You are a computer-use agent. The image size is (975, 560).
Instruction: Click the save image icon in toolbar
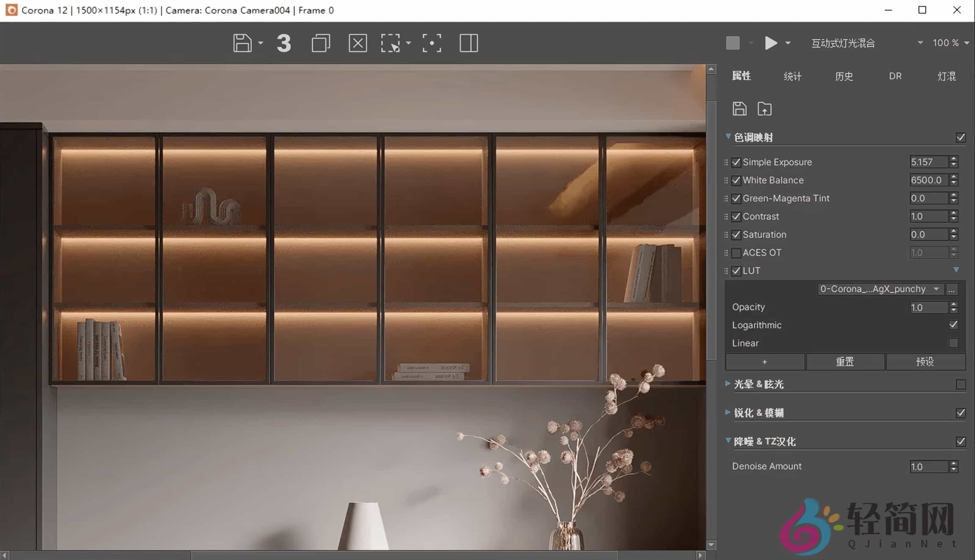click(x=242, y=43)
